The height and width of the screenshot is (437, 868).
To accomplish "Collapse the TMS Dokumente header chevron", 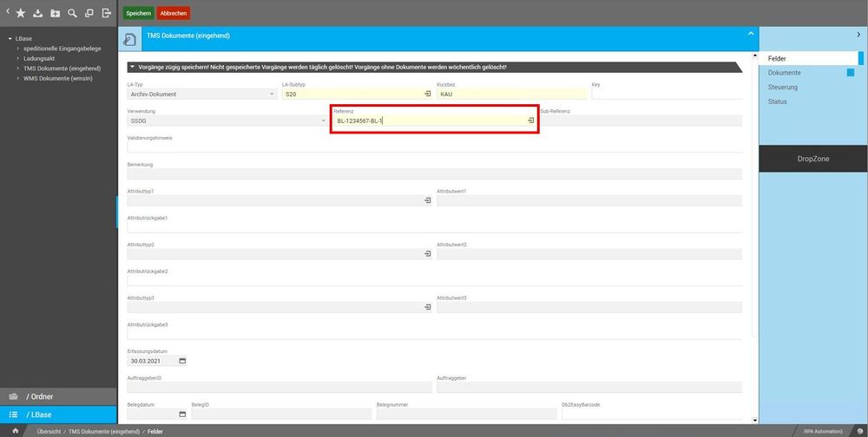I will (x=751, y=34).
